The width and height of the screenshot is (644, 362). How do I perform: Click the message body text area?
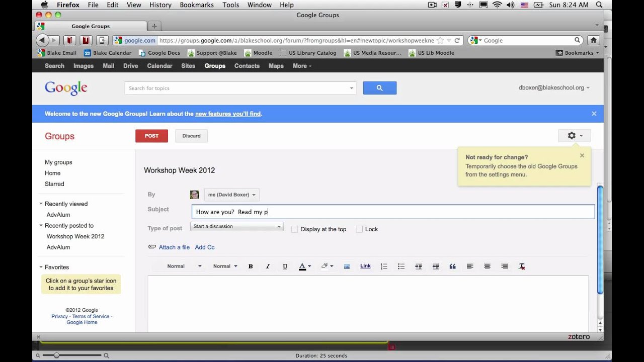(368, 304)
